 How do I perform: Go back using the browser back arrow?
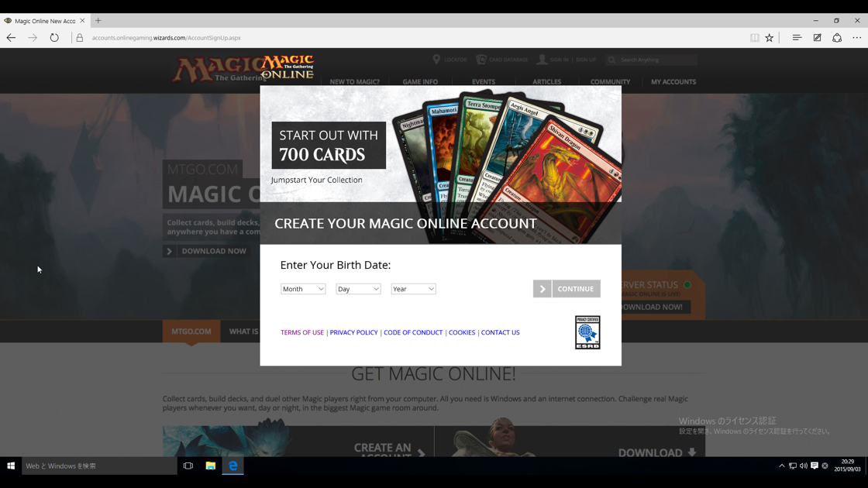click(x=11, y=38)
